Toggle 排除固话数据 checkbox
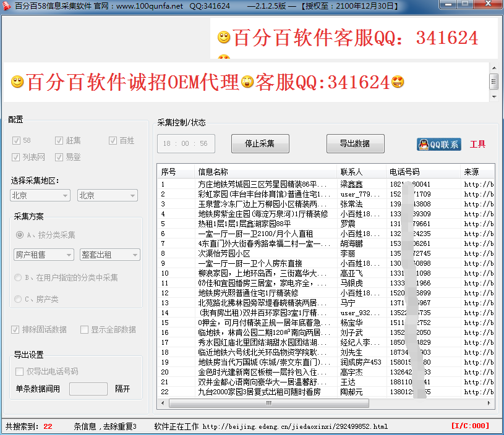 coord(15,329)
